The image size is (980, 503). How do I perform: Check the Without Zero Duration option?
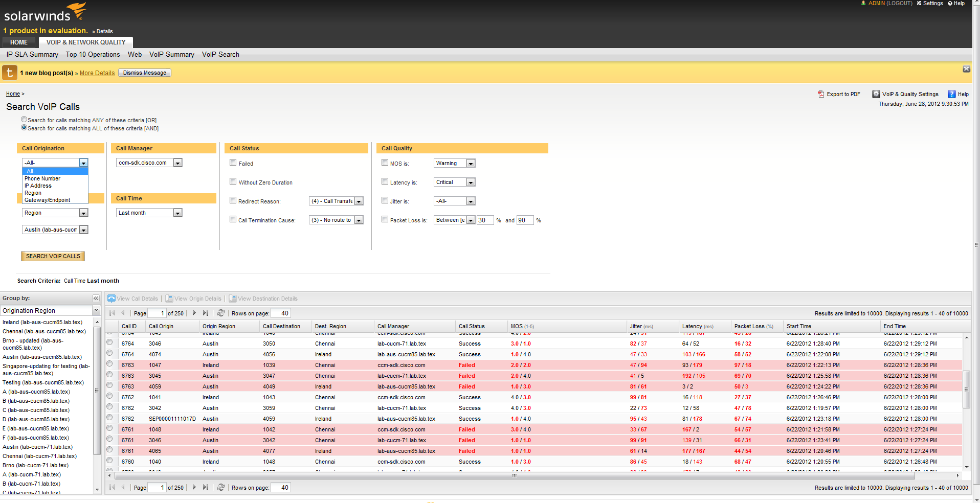click(233, 181)
